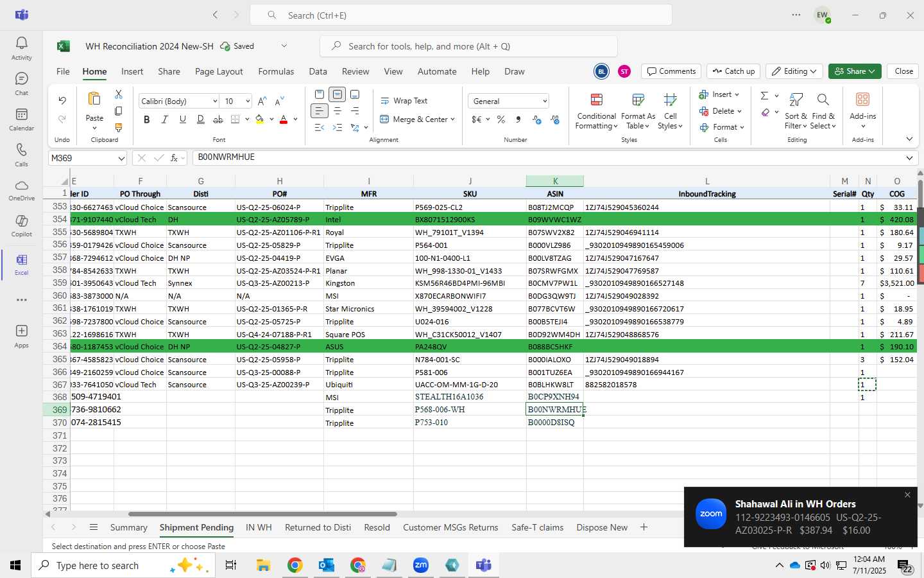Click the Comments button

671,71
